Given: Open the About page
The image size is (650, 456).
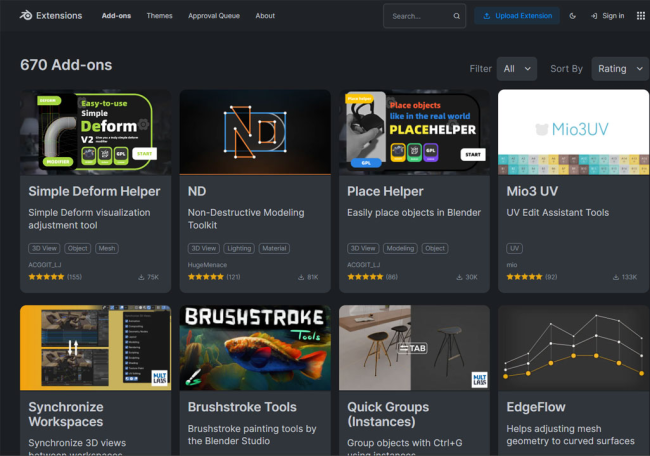Looking at the screenshot, I should (x=265, y=16).
